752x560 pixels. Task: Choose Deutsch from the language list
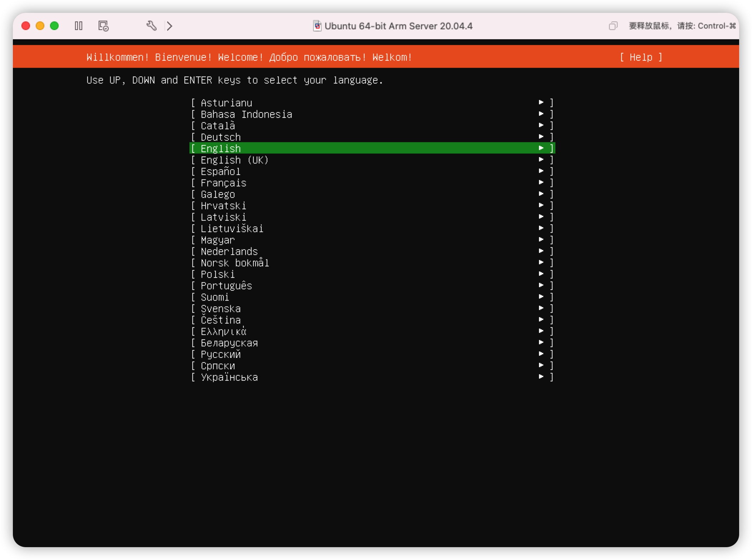[372, 137]
